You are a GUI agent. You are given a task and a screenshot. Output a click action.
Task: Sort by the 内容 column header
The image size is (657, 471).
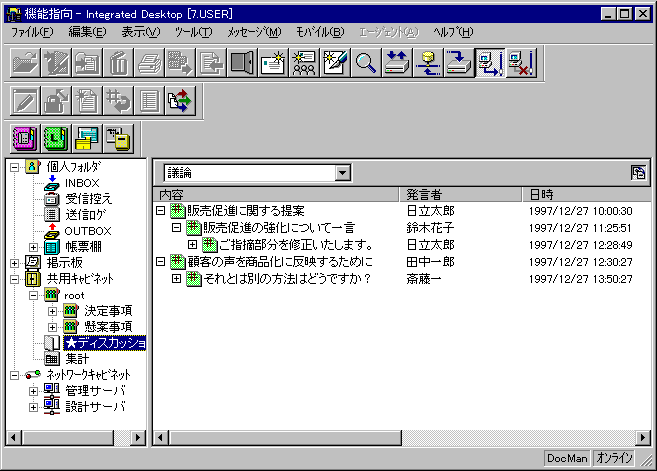click(x=277, y=194)
